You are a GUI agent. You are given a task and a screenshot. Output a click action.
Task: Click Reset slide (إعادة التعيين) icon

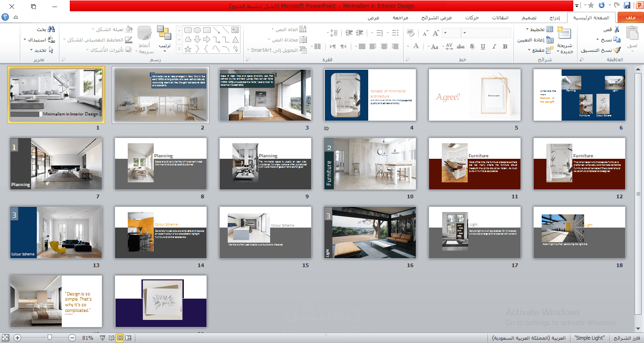click(x=549, y=40)
